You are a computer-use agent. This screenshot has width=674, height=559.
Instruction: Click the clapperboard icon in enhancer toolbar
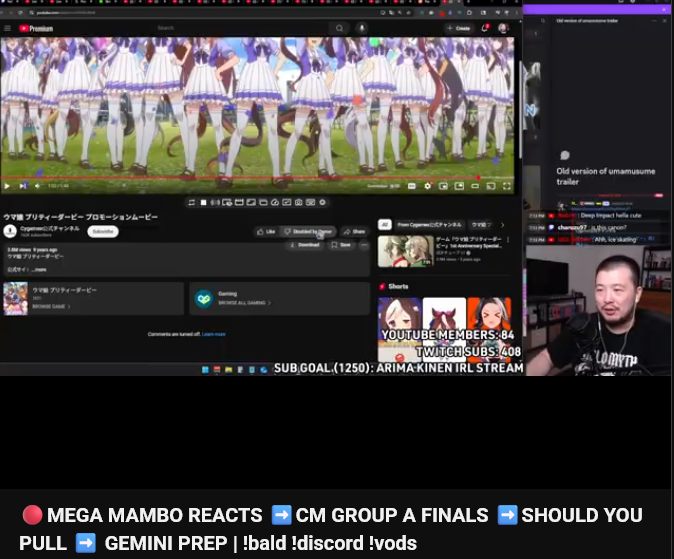click(x=239, y=202)
